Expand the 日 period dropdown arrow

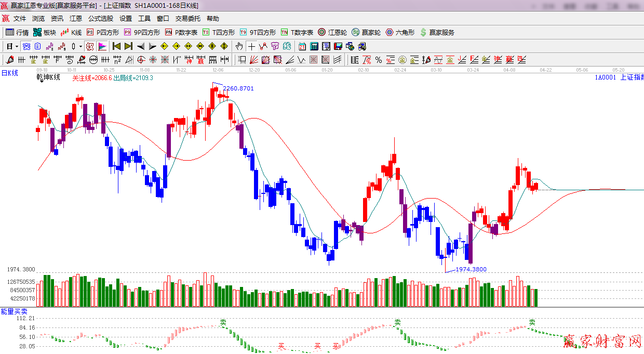click(x=17, y=46)
